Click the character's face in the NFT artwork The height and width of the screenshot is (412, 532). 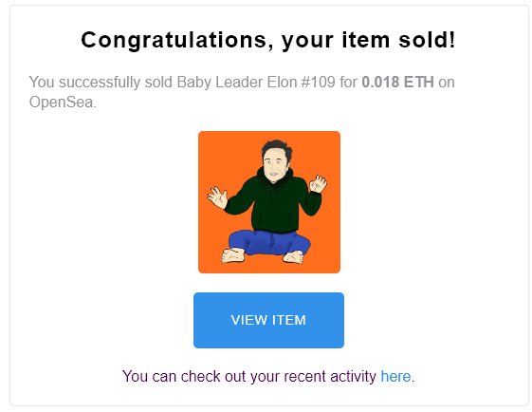[x=275, y=167]
